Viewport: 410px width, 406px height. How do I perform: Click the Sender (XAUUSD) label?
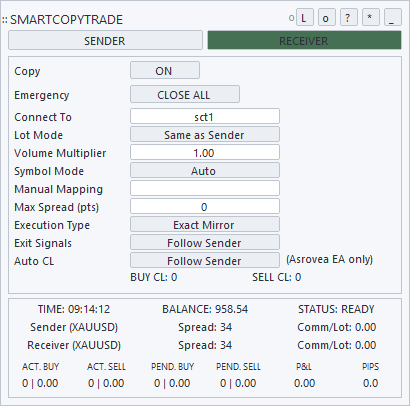click(74, 327)
